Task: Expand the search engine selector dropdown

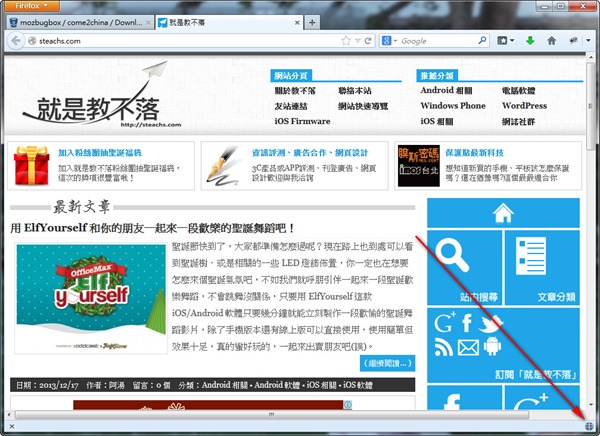Action: pos(394,41)
